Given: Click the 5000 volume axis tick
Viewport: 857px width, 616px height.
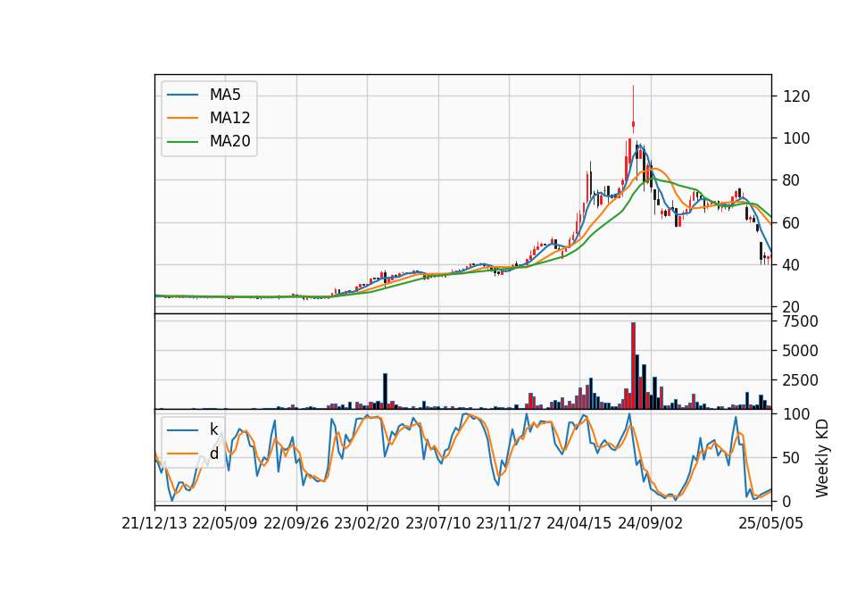Looking at the screenshot, I should (x=801, y=350).
